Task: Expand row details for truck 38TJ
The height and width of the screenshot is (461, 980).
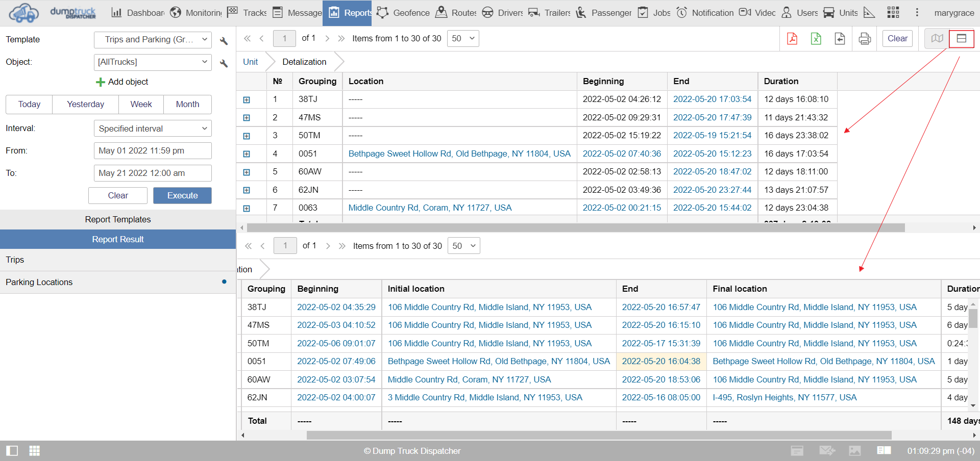Action: click(x=247, y=99)
